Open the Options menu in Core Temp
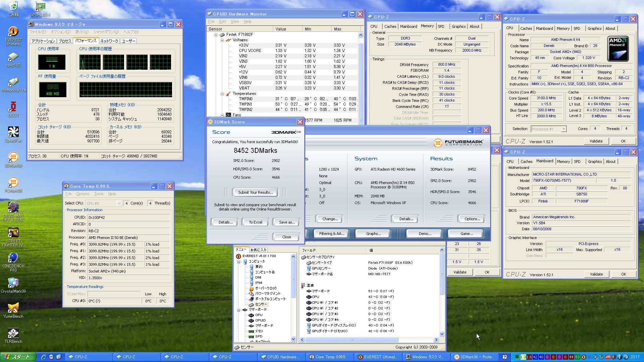Image resolution: width=644 pixels, height=362 pixels. coord(83,194)
